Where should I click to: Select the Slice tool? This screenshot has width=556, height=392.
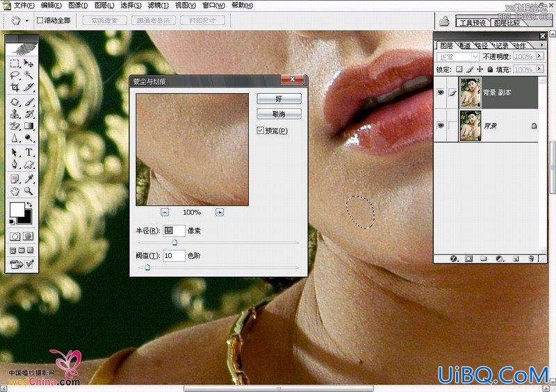point(28,87)
